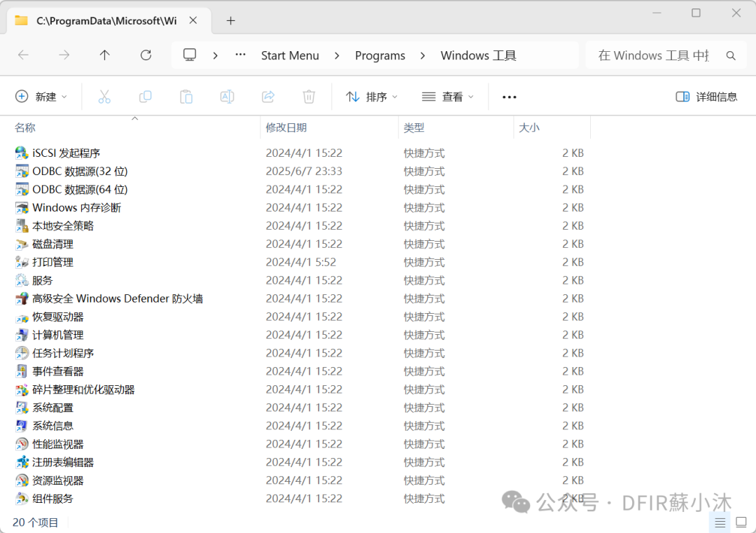The width and height of the screenshot is (756, 533).
Task: Click the 服务 gear icon
Action: pyautogui.click(x=22, y=280)
